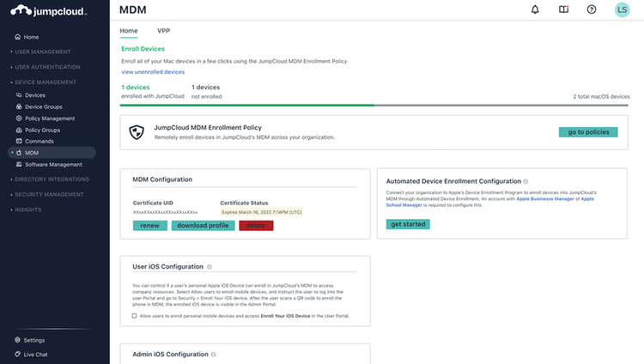Expand the Security Management section

click(x=47, y=194)
